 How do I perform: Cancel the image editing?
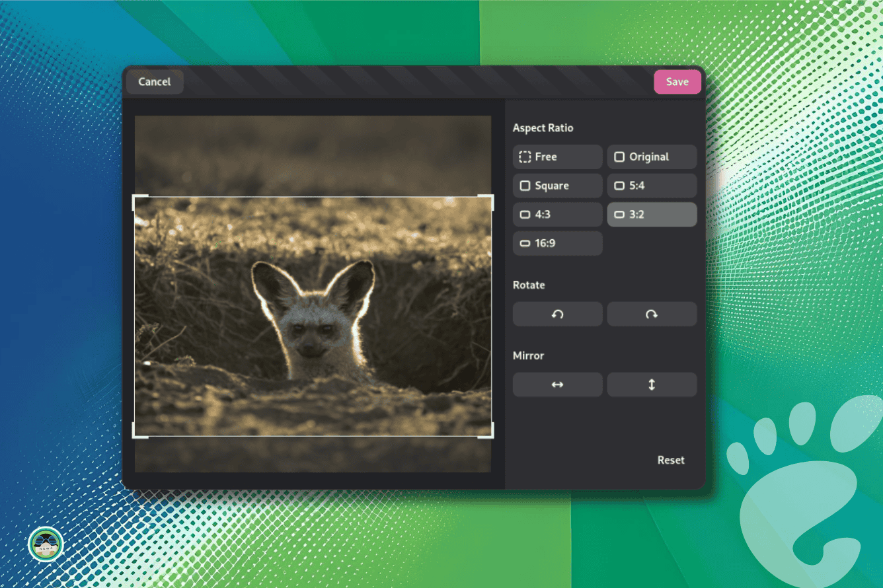pos(155,82)
